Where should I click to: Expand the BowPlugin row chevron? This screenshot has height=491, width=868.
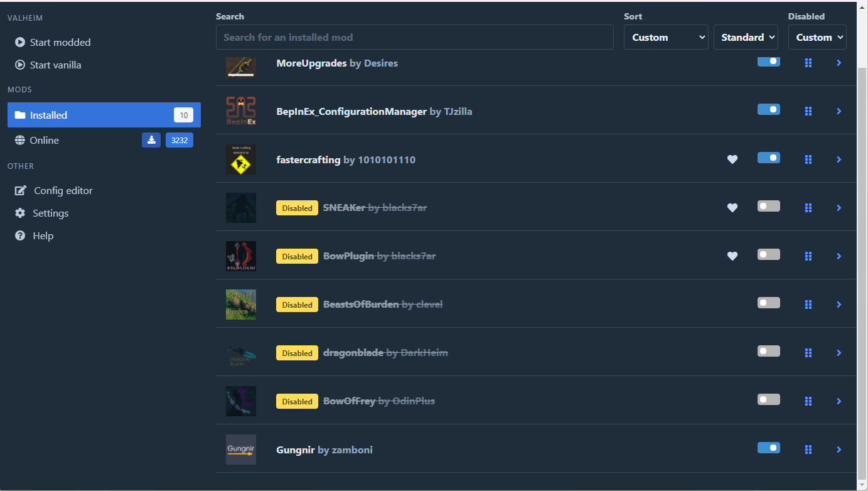839,256
